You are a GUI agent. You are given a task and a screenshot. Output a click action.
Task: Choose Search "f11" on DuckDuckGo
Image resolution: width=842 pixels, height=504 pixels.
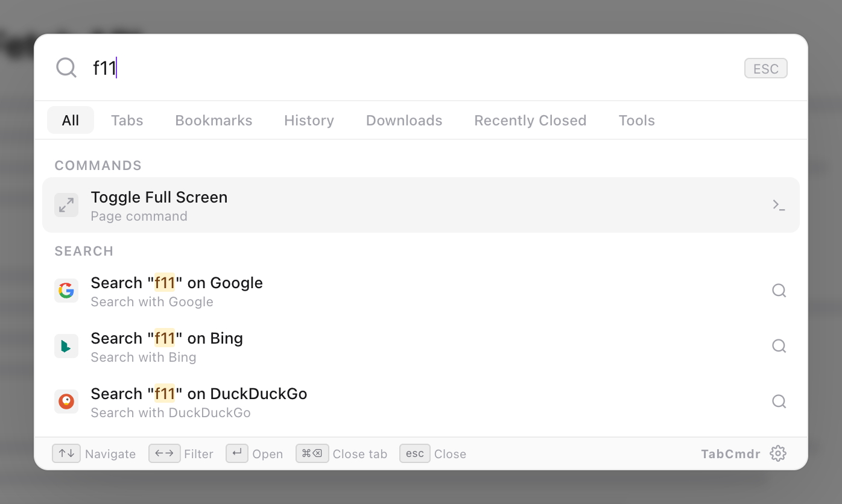pyautogui.click(x=421, y=402)
